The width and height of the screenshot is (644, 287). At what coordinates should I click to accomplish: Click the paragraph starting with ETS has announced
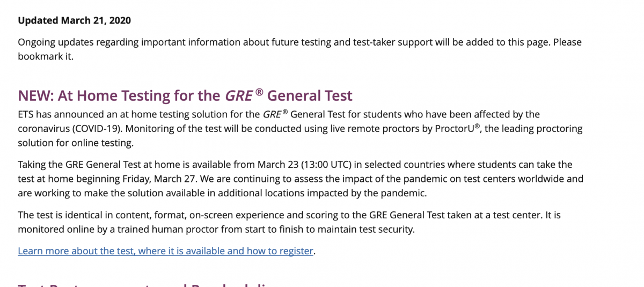(299, 129)
